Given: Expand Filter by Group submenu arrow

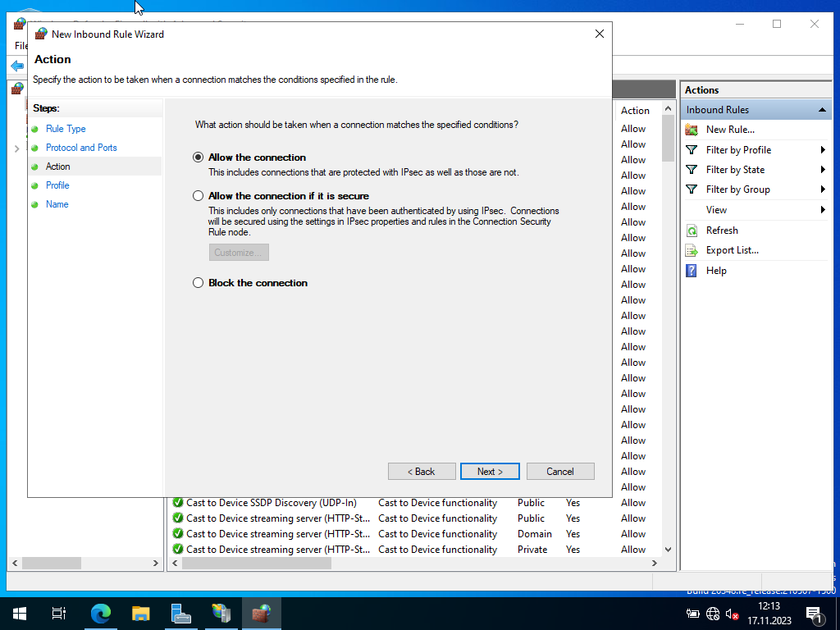Looking at the screenshot, I should click(x=823, y=189).
